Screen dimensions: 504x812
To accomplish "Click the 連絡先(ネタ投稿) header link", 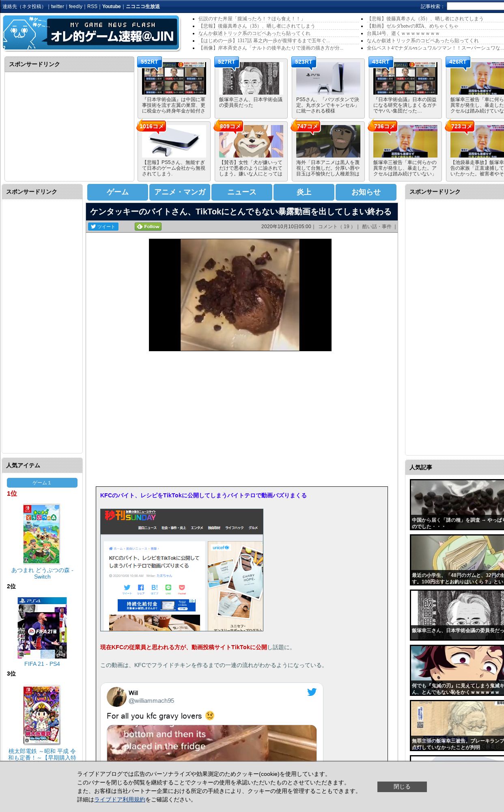I will coord(24,6).
